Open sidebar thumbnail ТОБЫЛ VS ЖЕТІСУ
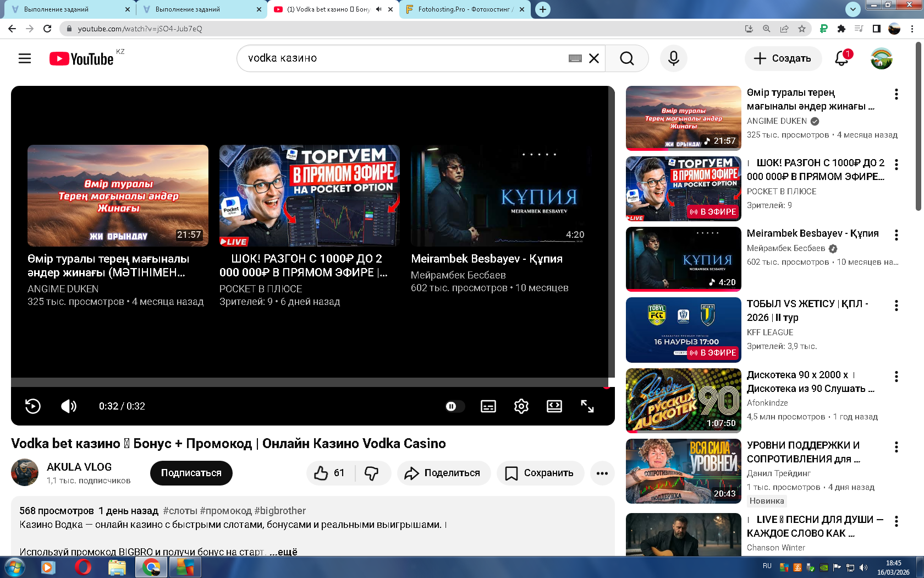The height and width of the screenshot is (578, 924). click(x=684, y=330)
